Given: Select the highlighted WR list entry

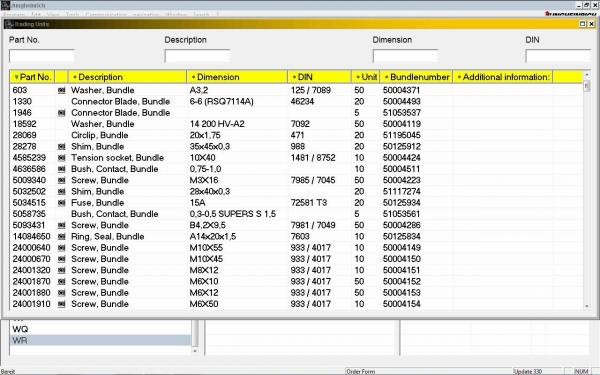Looking at the screenshot, I should click(100, 340).
